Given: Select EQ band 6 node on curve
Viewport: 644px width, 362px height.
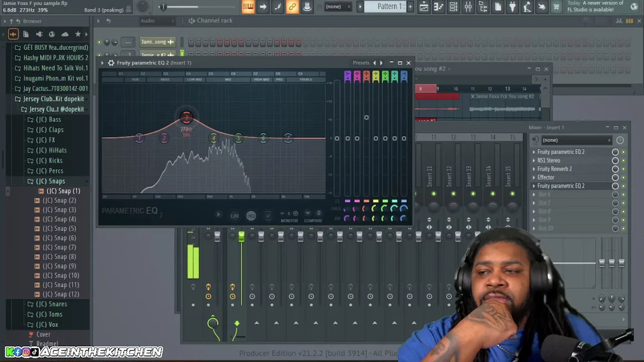Looking at the screenshot, I should [x=263, y=138].
